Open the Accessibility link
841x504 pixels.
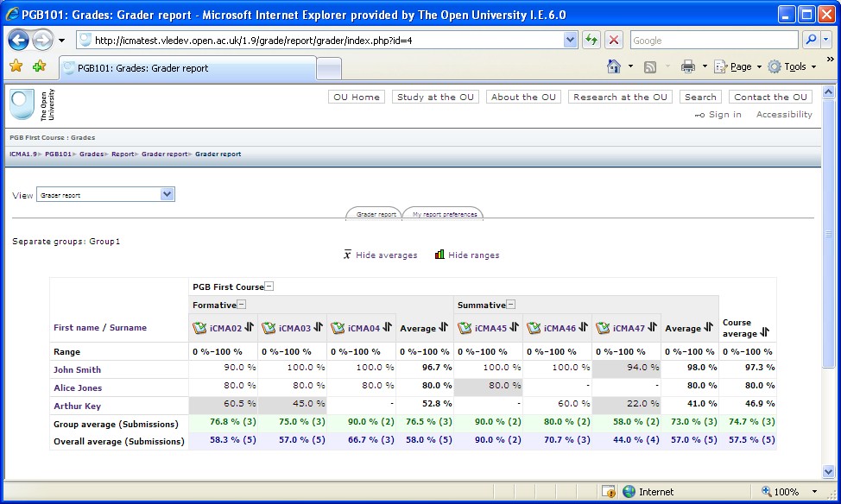[x=784, y=114]
